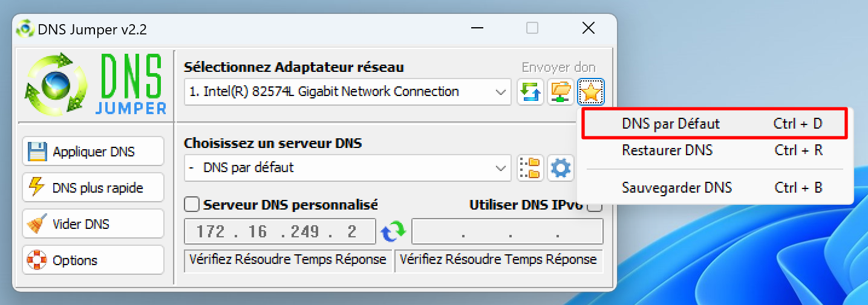Enable the Serveur DNS personnalisé checkbox
Image resolution: width=868 pixels, height=305 pixels.
(x=192, y=205)
